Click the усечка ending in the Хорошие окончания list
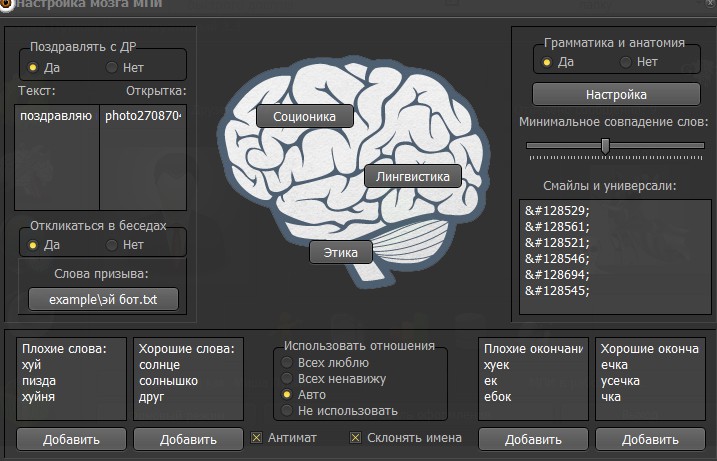This screenshot has height=461, width=717. (x=620, y=381)
